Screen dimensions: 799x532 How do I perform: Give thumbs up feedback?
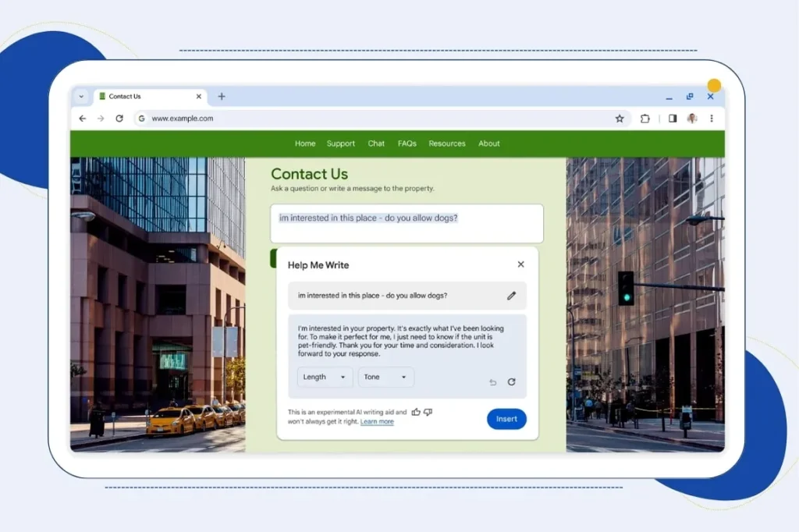pos(416,412)
